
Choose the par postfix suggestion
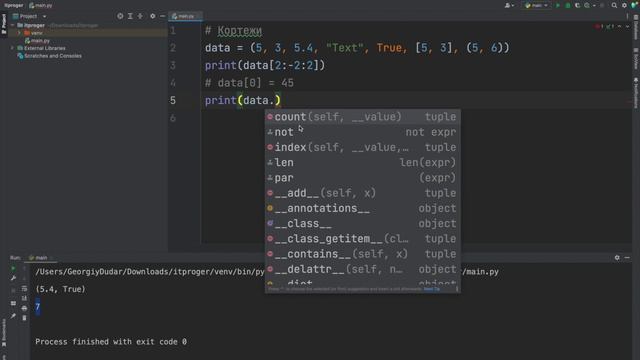pos(362,178)
